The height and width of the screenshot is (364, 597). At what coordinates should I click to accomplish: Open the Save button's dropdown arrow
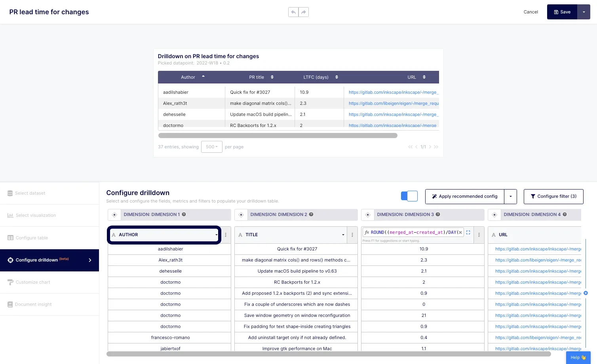(x=584, y=12)
